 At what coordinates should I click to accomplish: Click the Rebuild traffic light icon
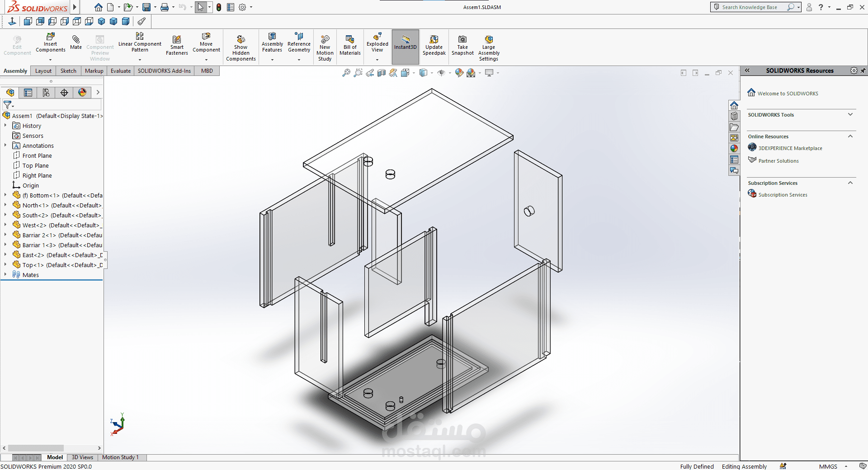(219, 7)
